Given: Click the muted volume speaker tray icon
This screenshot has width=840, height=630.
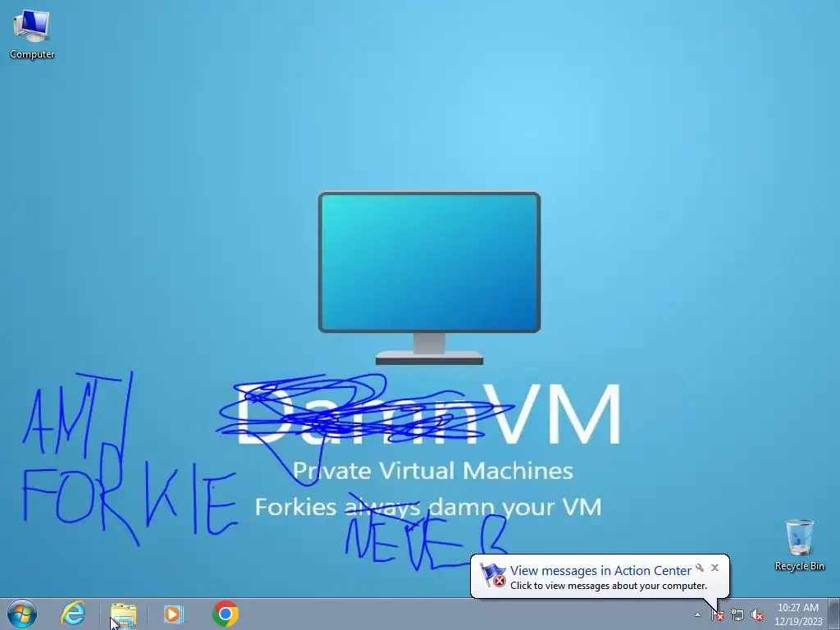Looking at the screenshot, I should [x=757, y=615].
